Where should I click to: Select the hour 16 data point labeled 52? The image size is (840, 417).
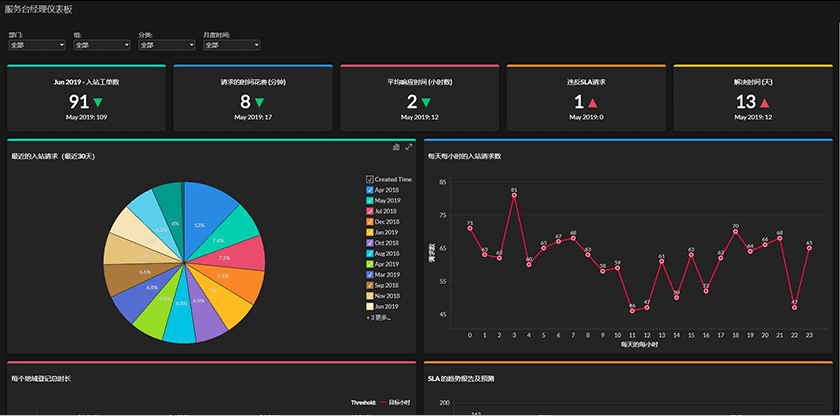(706, 291)
